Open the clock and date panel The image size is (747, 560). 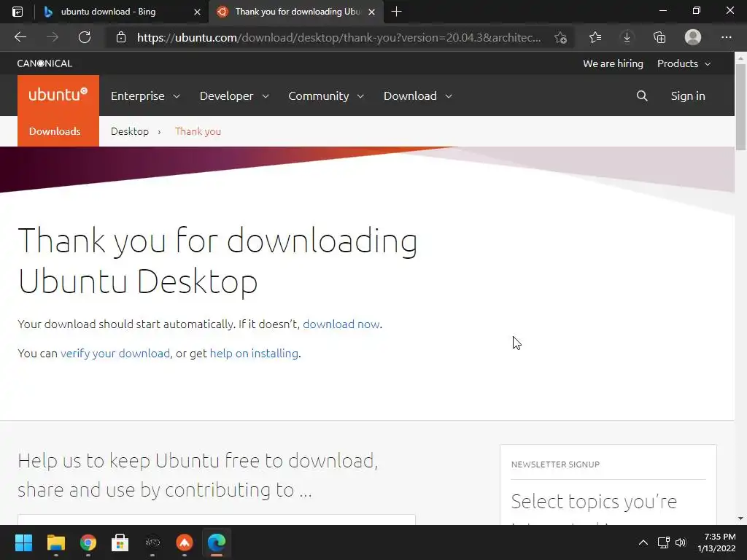[717, 542]
